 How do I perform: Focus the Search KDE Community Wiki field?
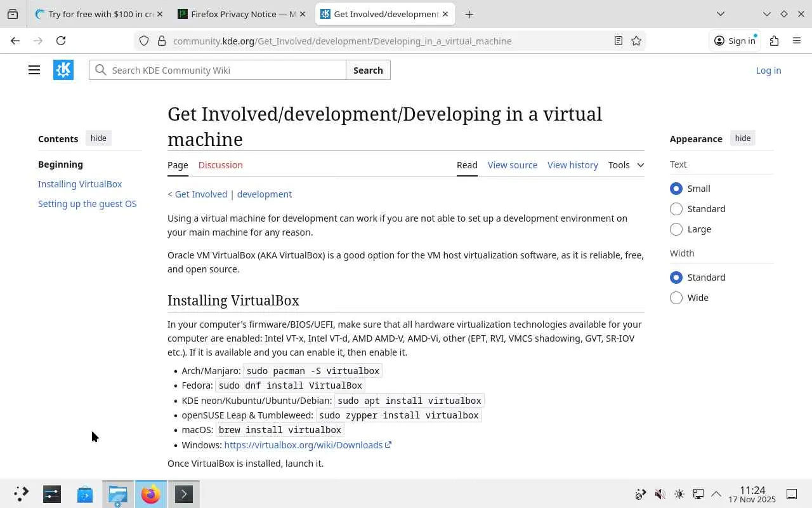[x=218, y=70]
